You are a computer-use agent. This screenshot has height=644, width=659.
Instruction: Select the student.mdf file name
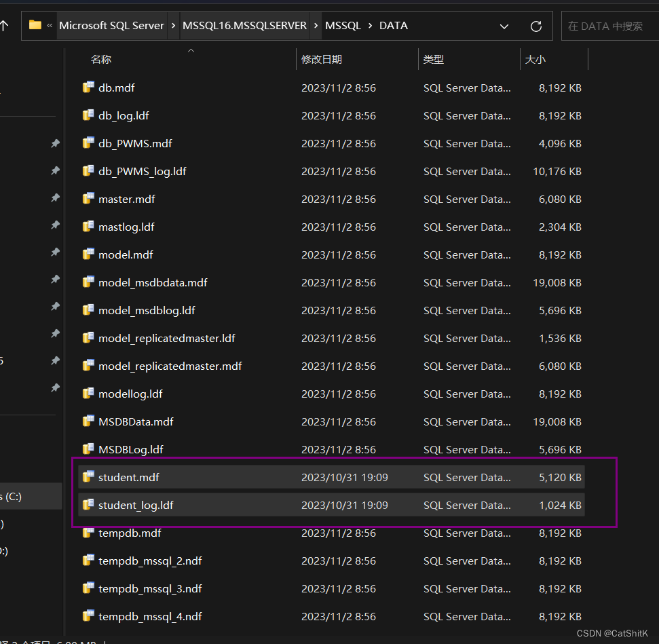128,478
